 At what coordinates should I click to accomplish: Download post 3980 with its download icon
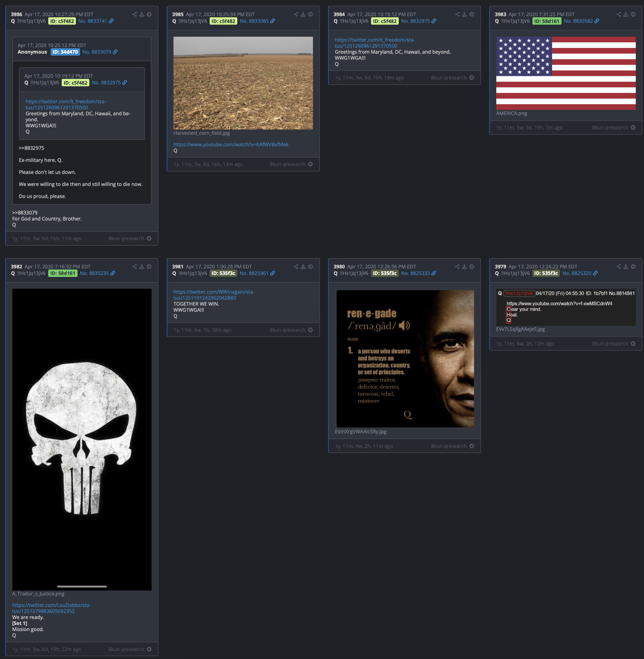[x=465, y=267]
